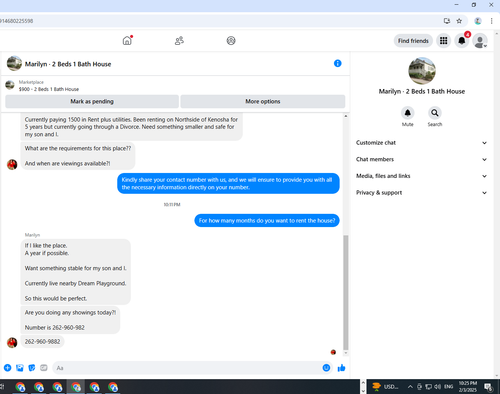This screenshot has width=500, height=394.
Task: Open the account profile menu in the header
Action: 480,41
